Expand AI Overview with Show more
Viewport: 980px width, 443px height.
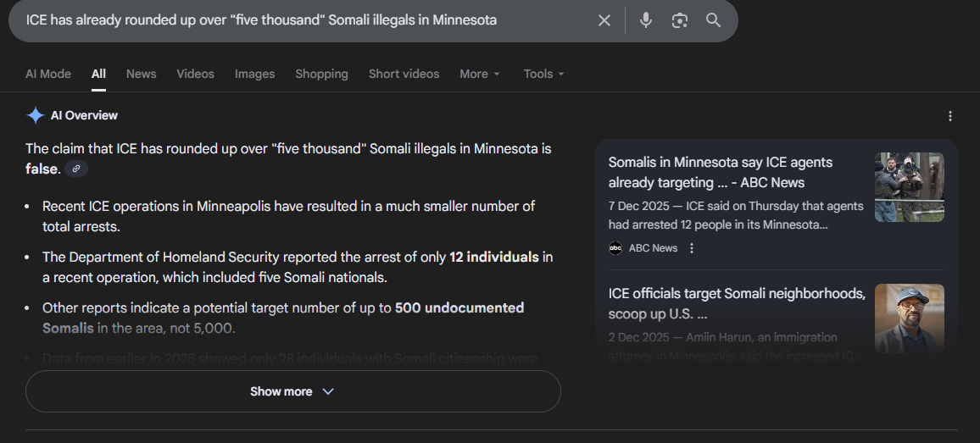coord(293,391)
